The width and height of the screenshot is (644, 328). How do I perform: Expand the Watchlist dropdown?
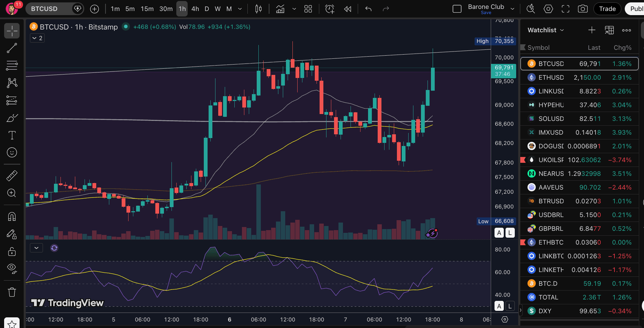(563, 30)
